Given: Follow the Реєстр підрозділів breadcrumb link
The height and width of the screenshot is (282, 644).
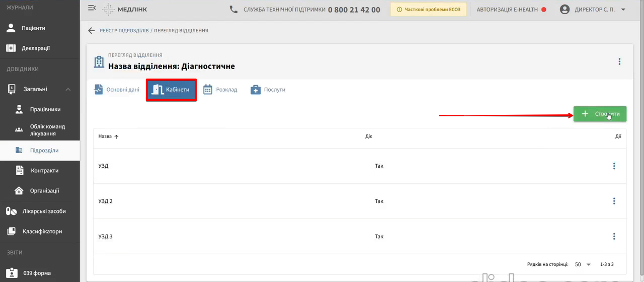Looking at the screenshot, I should 124,31.
